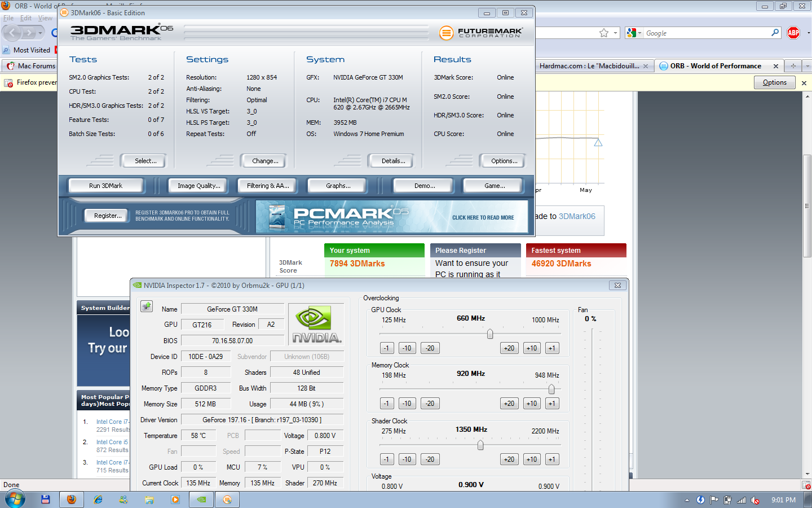Click Google search input field
Screen dimensions: 812x508
point(707,33)
